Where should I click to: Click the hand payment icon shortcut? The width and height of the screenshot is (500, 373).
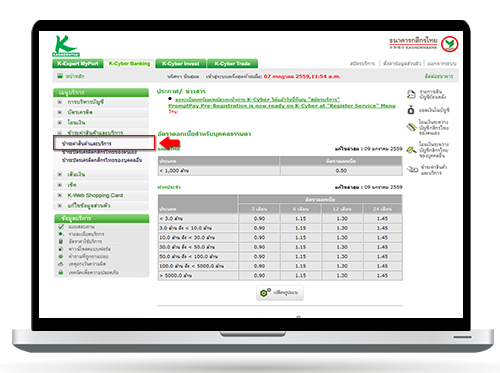pyautogui.click(x=412, y=169)
